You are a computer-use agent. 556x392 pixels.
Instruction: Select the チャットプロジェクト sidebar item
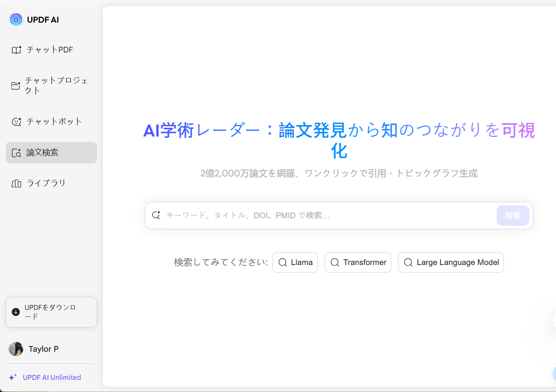[56, 86]
